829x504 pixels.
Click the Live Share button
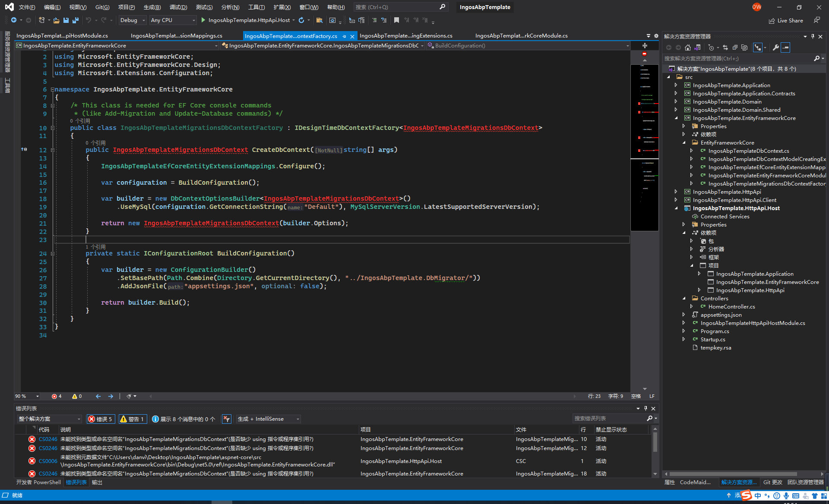[786, 20]
